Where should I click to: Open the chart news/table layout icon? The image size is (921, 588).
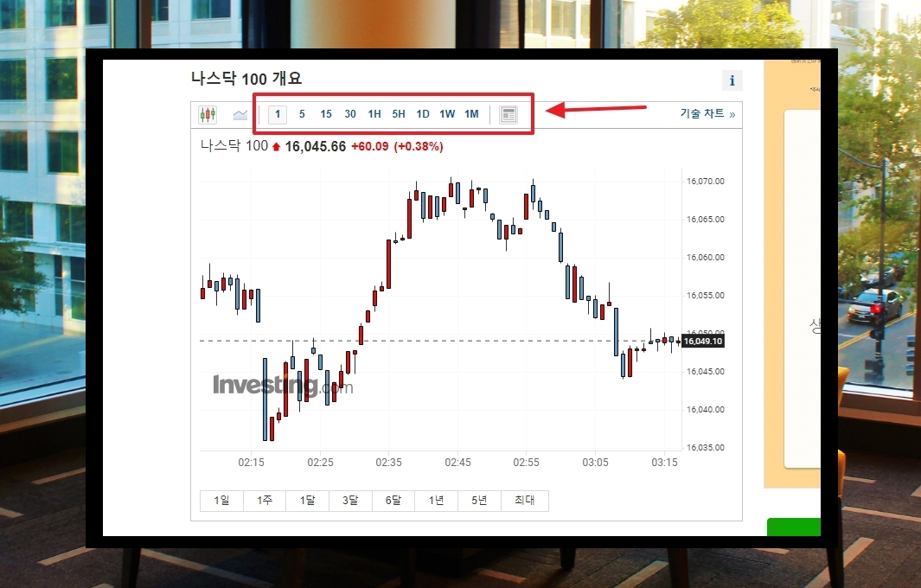(x=508, y=114)
